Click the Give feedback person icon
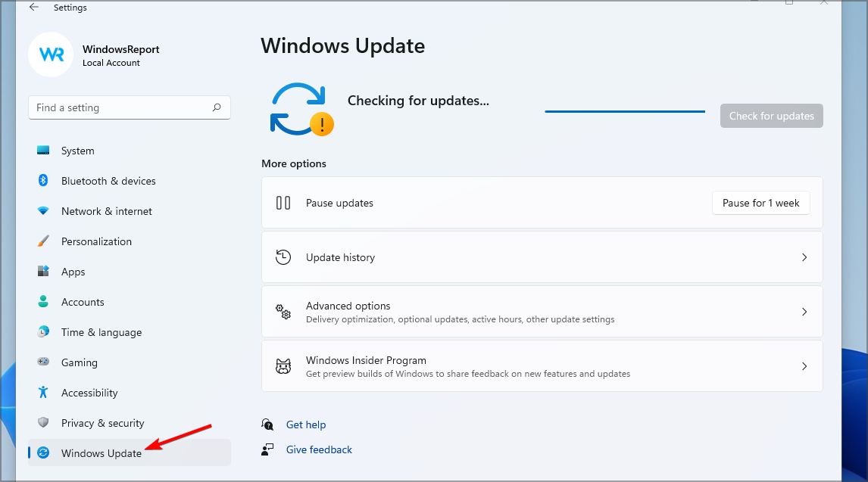The width and height of the screenshot is (868, 482). 267,449
